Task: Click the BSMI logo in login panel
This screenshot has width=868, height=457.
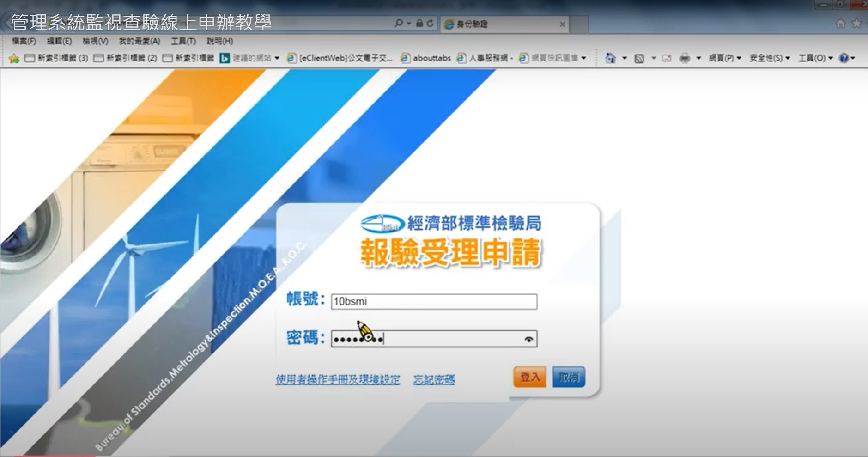Action: 382,224
